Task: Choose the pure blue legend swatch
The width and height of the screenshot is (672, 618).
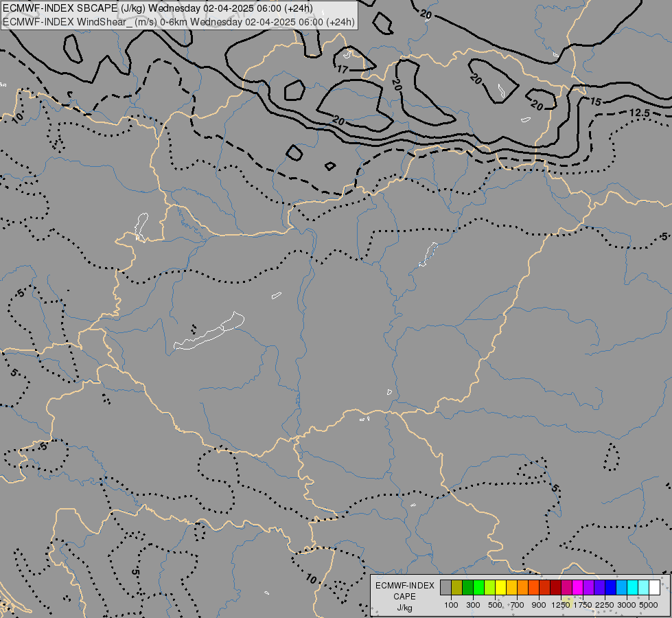Action: tap(611, 588)
